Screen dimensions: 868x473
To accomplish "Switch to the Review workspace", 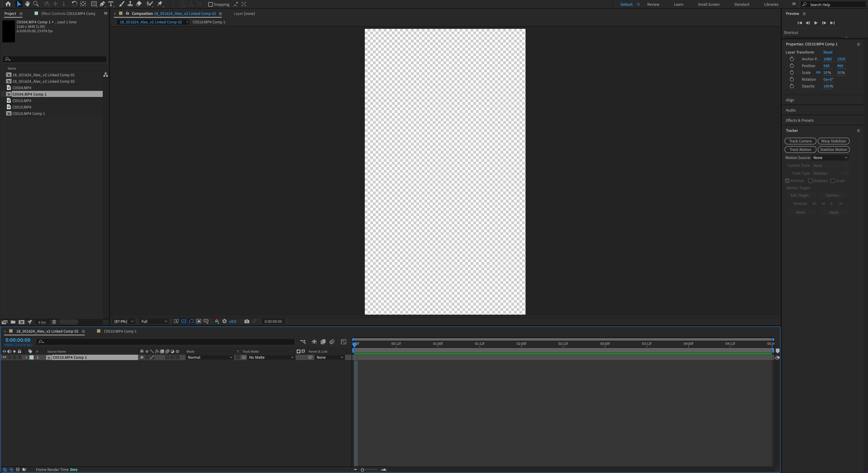I will [653, 4].
